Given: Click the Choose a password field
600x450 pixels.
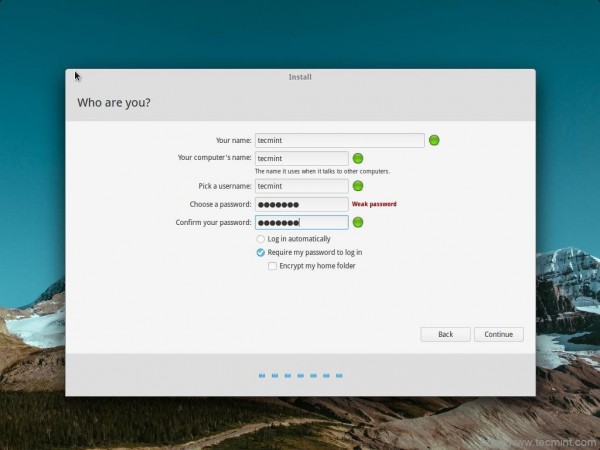Looking at the screenshot, I should (302, 204).
